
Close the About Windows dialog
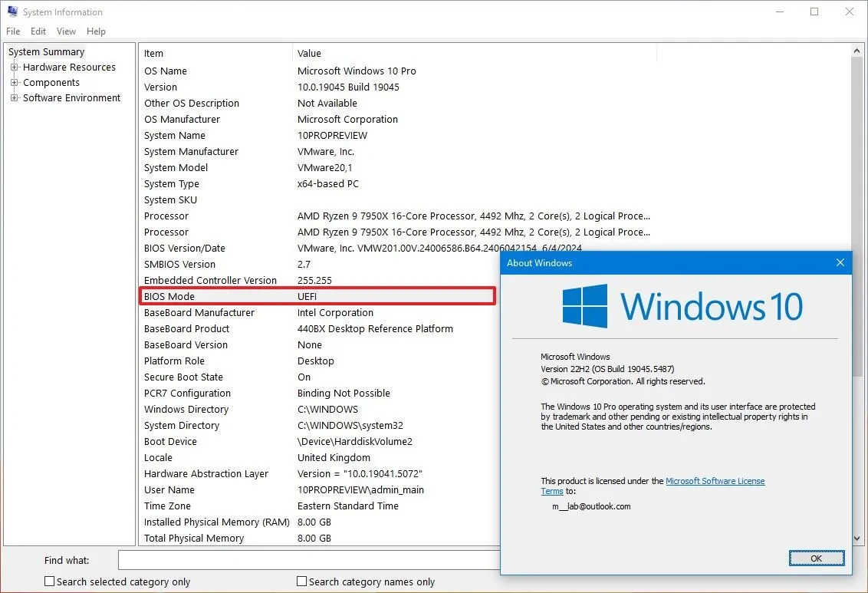point(840,262)
